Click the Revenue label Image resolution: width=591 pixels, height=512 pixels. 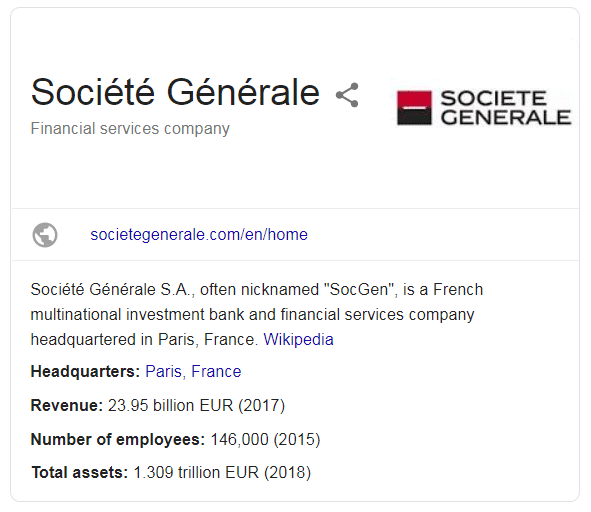[x=67, y=405]
